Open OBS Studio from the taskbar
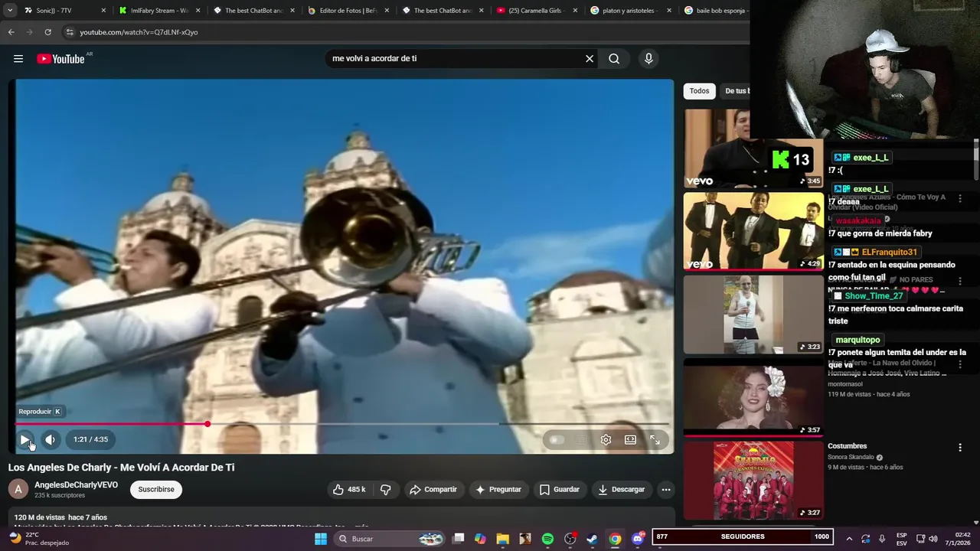 click(570, 539)
